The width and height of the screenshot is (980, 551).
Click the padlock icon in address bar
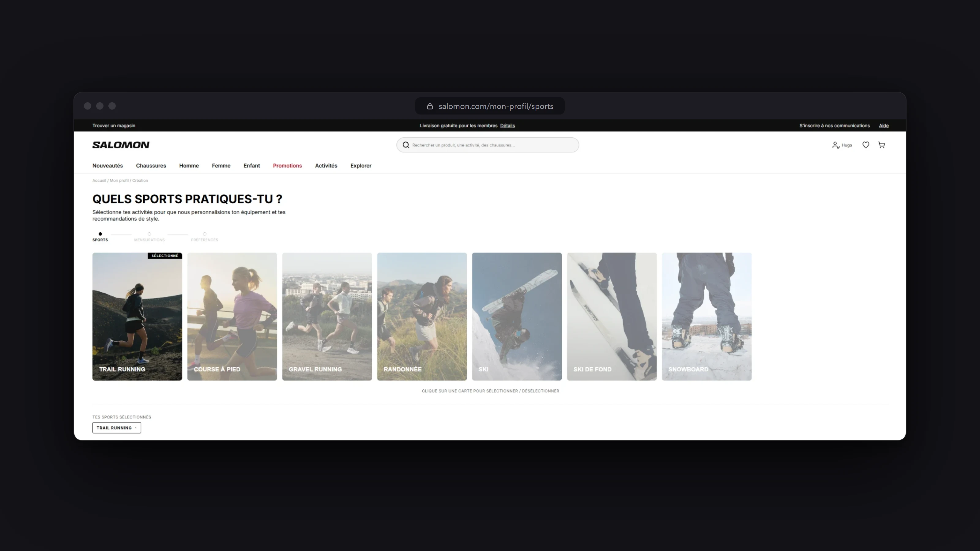430,107
